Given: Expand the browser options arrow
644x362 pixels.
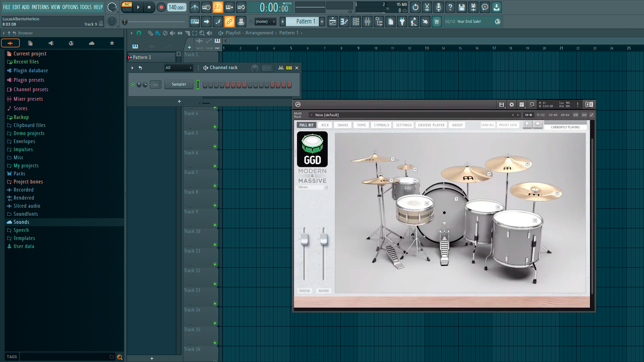Looking at the screenshot, I should [x=4, y=33].
